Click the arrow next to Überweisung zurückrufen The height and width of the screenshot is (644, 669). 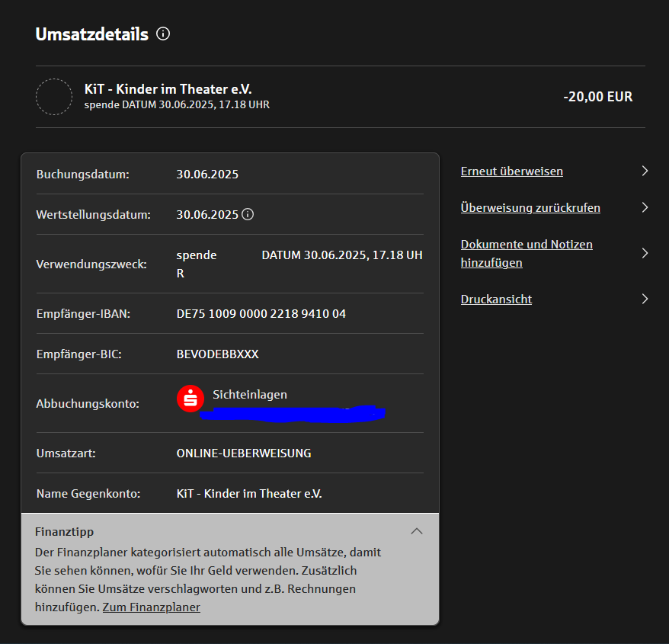(645, 207)
